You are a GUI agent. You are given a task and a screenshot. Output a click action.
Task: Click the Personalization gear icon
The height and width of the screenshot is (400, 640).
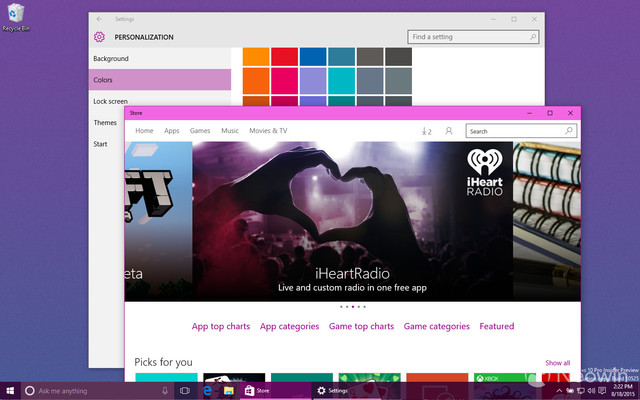pos(99,37)
